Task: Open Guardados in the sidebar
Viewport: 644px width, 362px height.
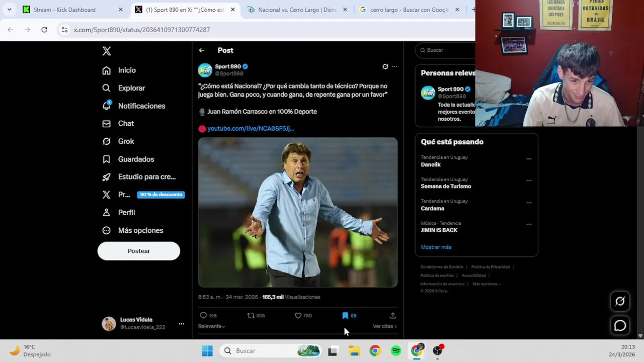Action: click(x=128, y=159)
